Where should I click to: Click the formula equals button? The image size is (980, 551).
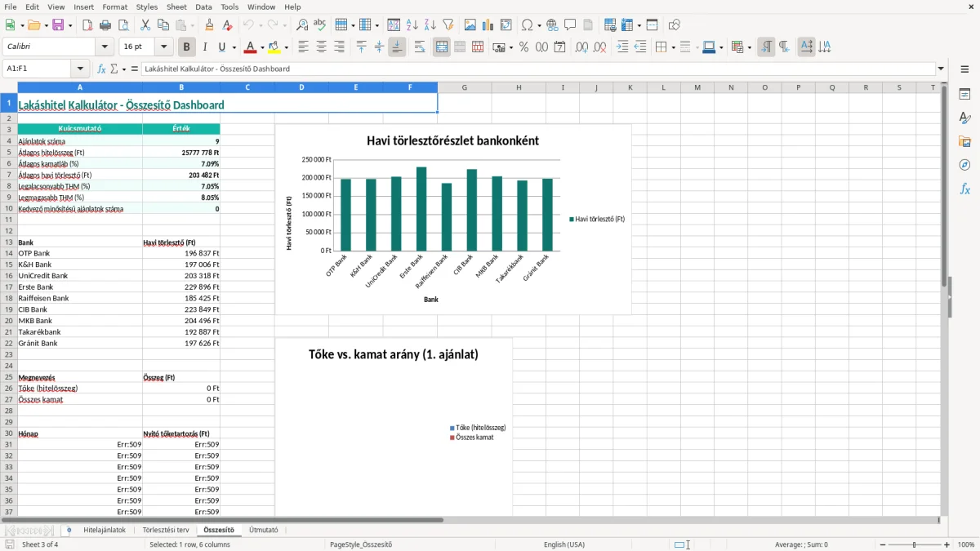point(134,69)
